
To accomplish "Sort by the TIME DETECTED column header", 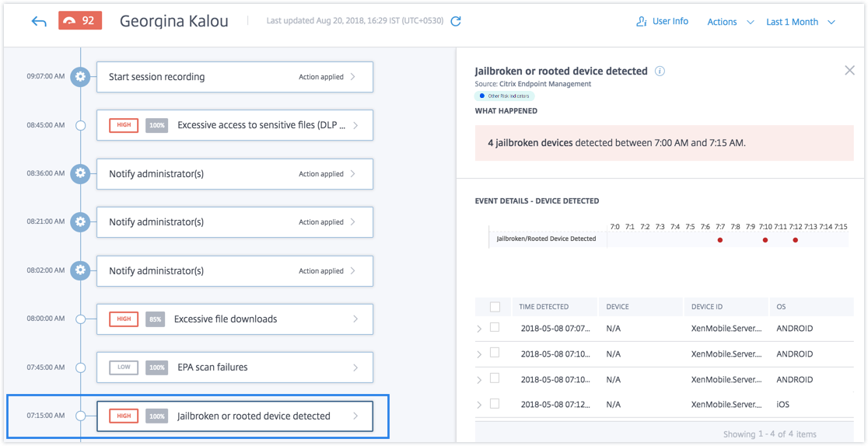I will (544, 307).
